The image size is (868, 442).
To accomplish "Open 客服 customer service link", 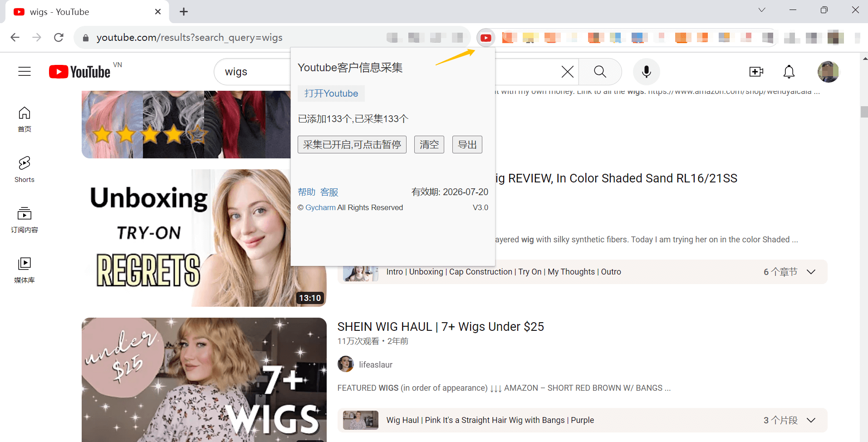I will (329, 192).
